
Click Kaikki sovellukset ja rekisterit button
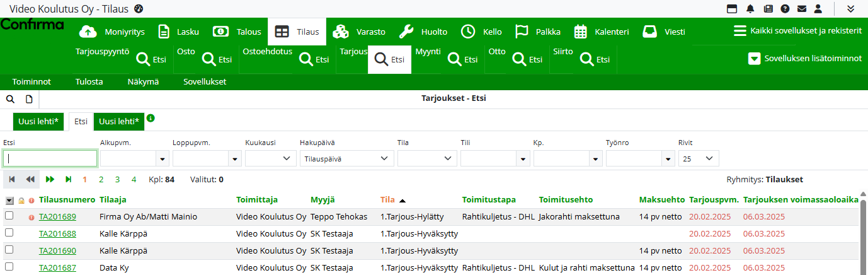pos(797,32)
